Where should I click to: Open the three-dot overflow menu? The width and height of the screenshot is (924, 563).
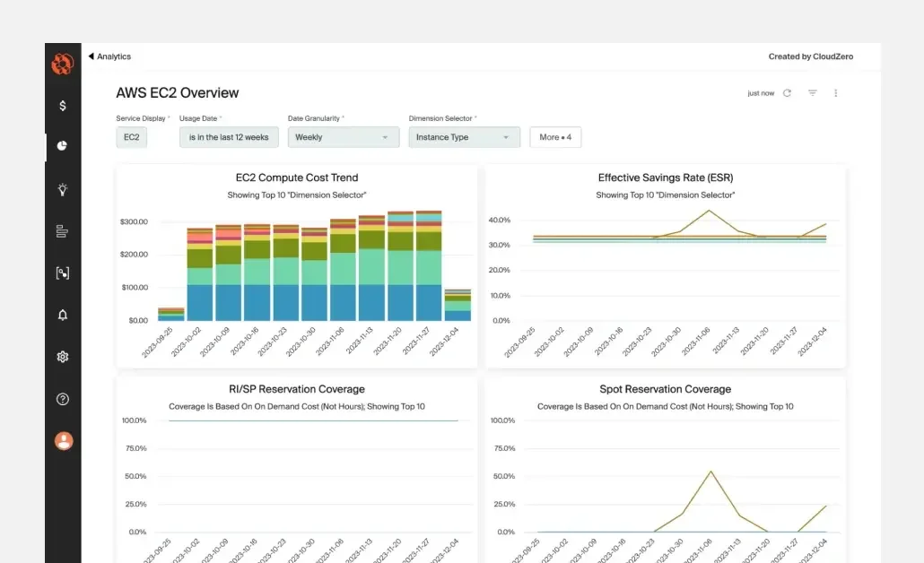(836, 92)
